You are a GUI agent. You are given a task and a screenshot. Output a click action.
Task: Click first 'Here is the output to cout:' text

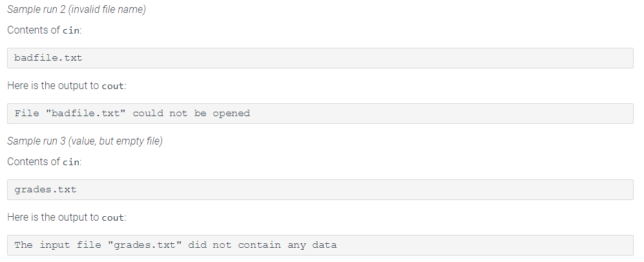67,86
